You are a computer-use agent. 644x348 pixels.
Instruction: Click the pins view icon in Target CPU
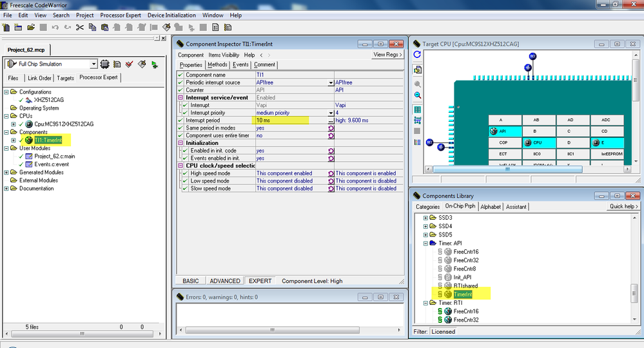coord(417,121)
